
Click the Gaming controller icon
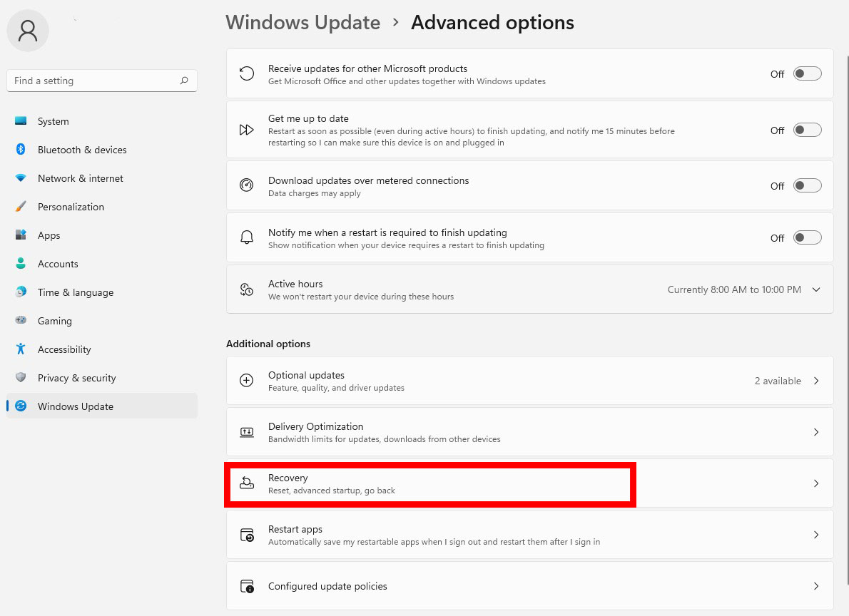coord(21,320)
